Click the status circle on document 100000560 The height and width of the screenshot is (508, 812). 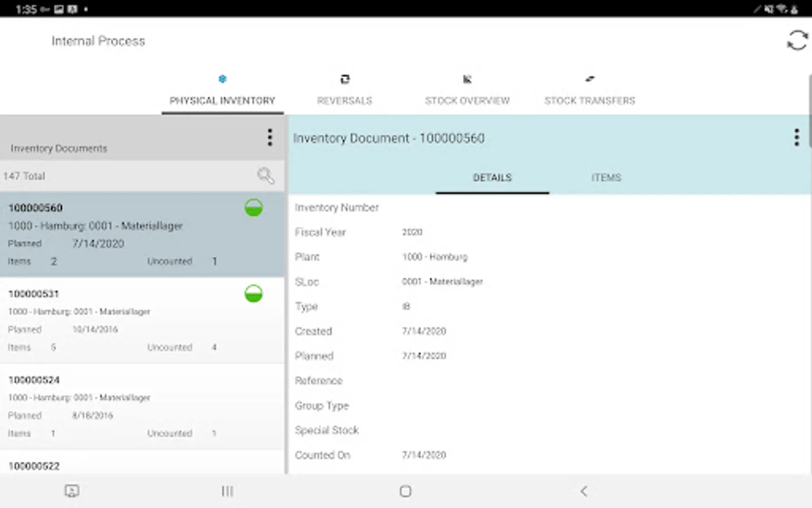pyautogui.click(x=254, y=208)
